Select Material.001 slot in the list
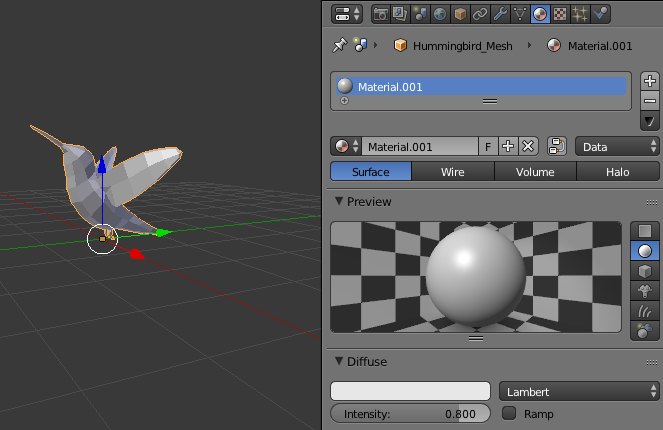 [x=481, y=86]
